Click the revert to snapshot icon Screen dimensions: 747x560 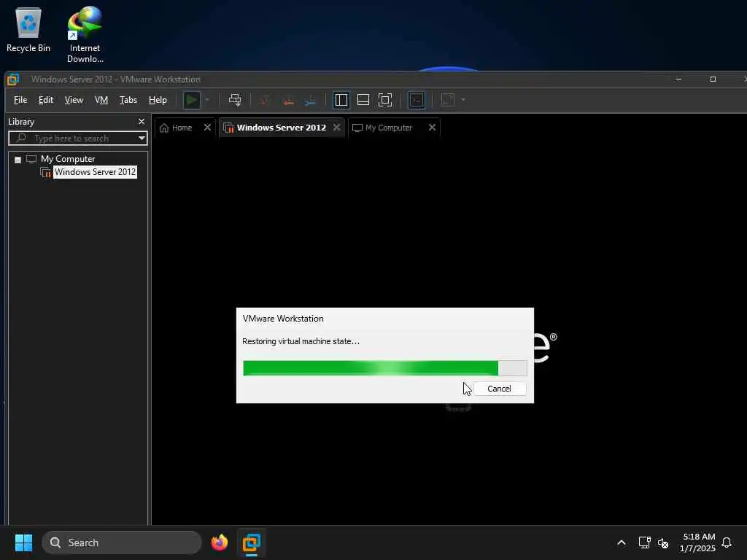click(x=287, y=100)
